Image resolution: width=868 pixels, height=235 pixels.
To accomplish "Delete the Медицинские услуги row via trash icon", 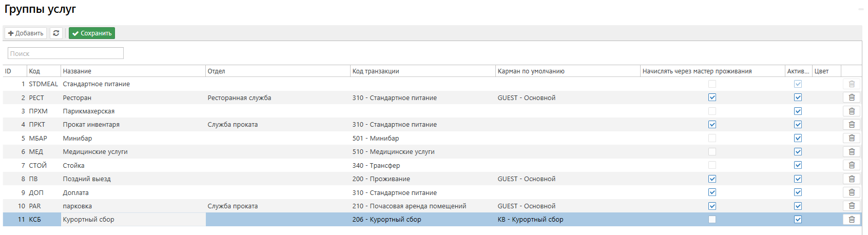I will (852, 151).
